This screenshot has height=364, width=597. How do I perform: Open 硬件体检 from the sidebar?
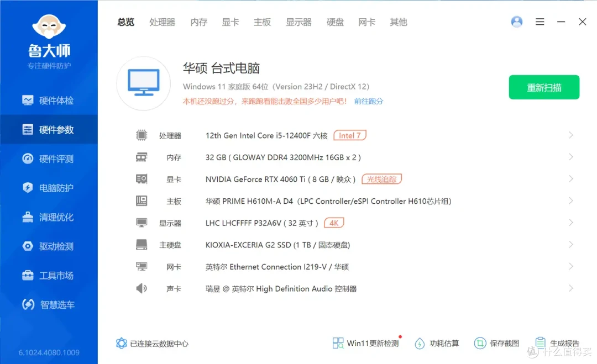[x=49, y=101]
